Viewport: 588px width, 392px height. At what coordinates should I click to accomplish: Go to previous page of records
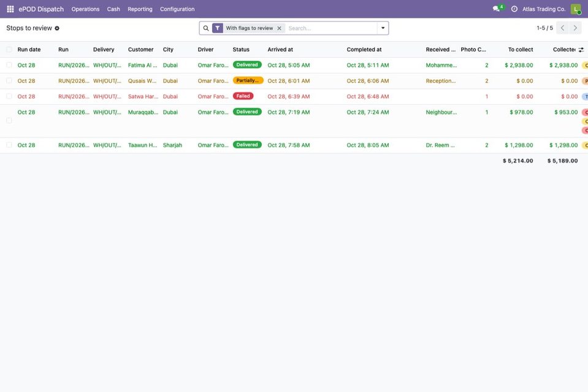562,28
